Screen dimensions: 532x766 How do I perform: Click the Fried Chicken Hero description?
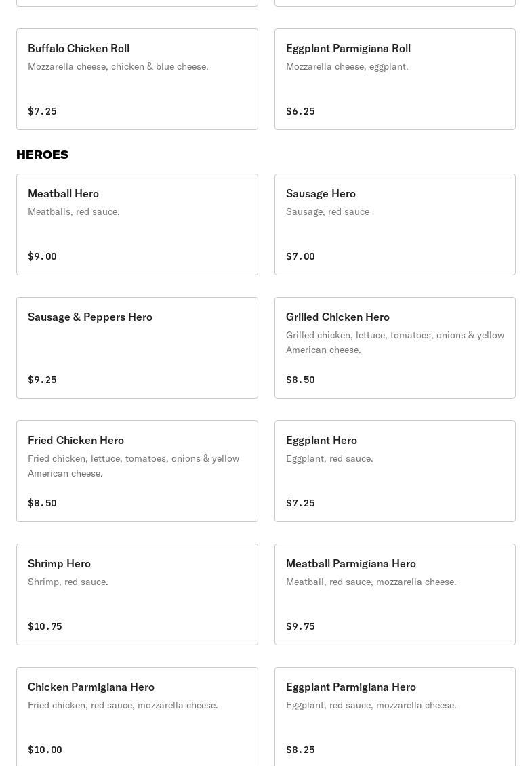coord(134,466)
